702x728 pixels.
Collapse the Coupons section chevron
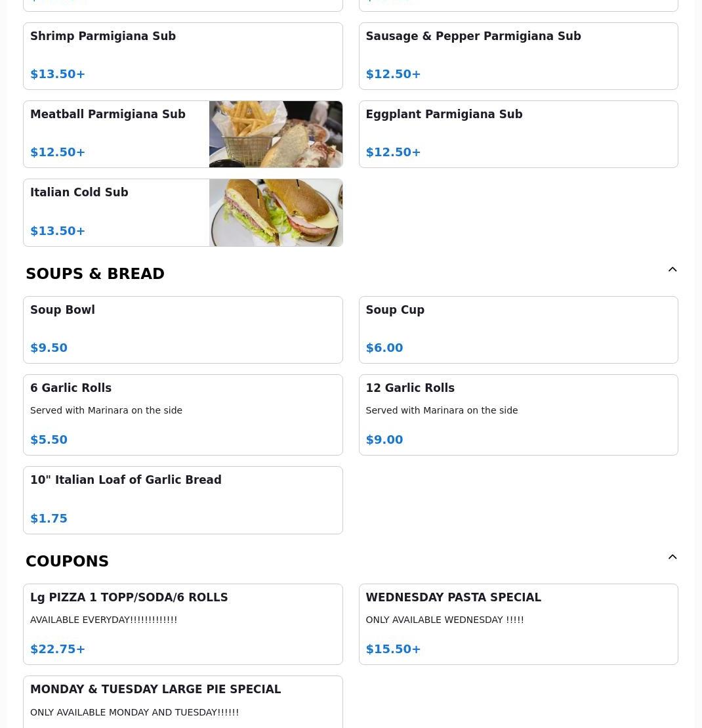click(x=672, y=557)
